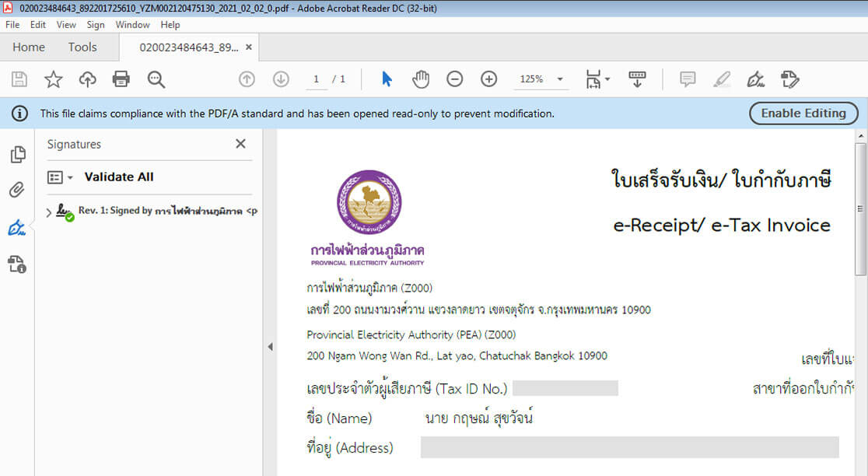The width and height of the screenshot is (868, 476).
Task: Open Signatures panel options dropdown
Action: pos(61,177)
